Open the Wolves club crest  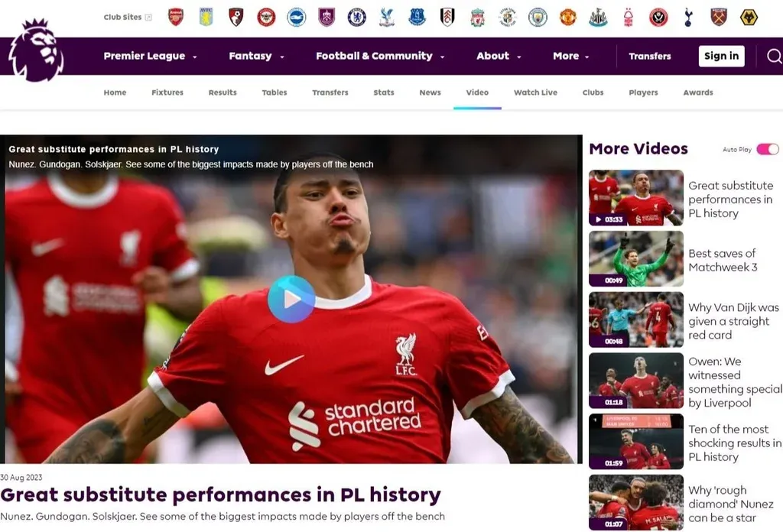click(x=749, y=17)
